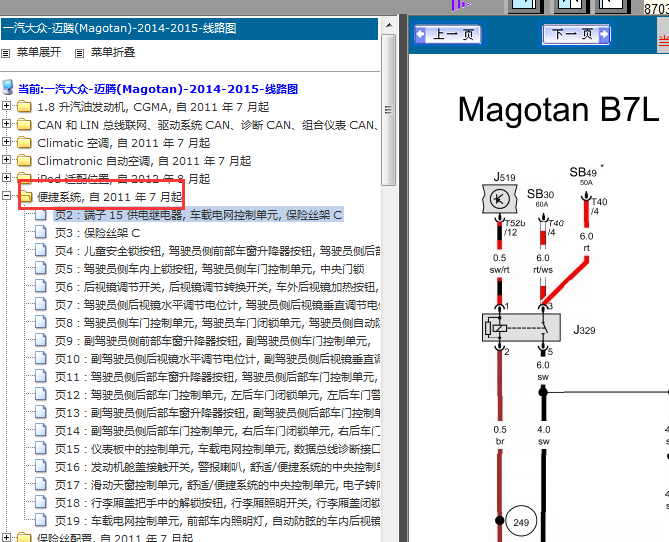
Task: Click the page icon for 页8 row
Action: pyautogui.click(x=41, y=322)
